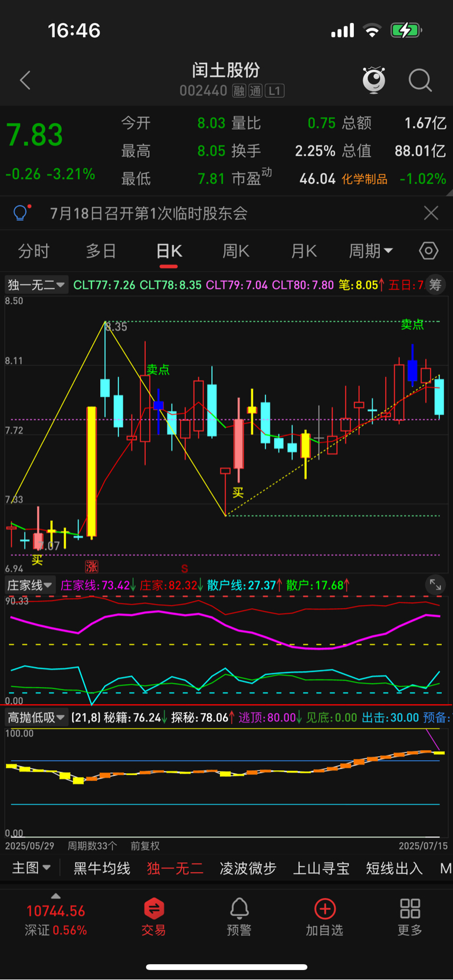453x980 pixels.
Task: Tap the 换手 2.25% value
Action: coord(315,151)
